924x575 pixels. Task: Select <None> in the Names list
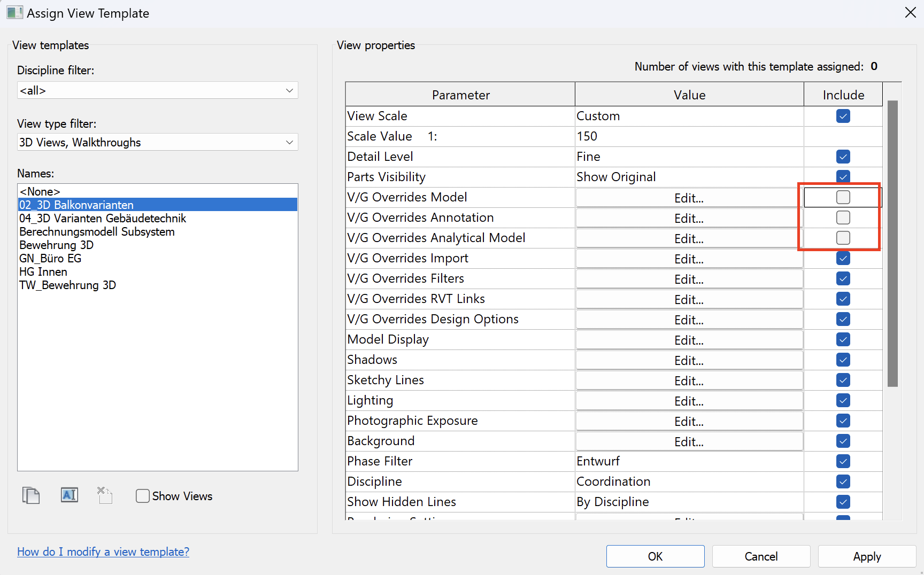coord(40,191)
